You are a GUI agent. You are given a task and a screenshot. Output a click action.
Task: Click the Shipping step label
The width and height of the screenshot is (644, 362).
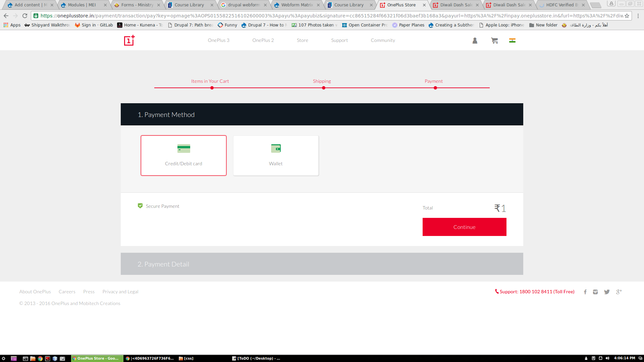(x=322, y=81)
